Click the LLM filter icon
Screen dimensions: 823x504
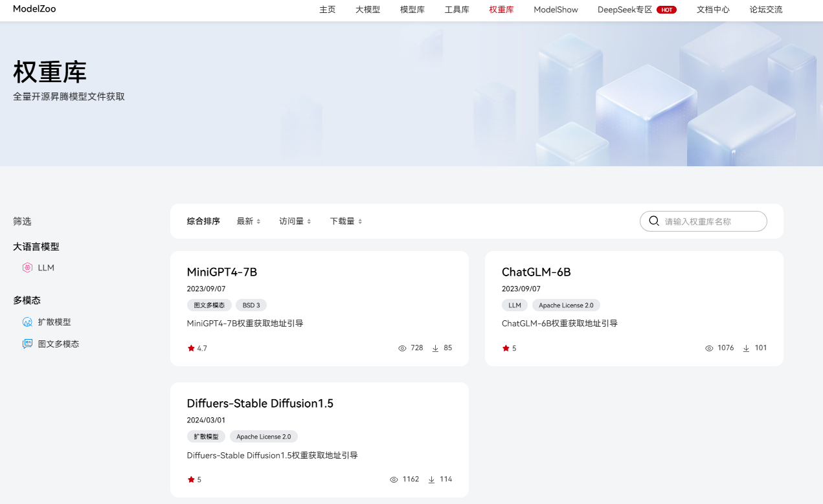[x=27, y=268]
